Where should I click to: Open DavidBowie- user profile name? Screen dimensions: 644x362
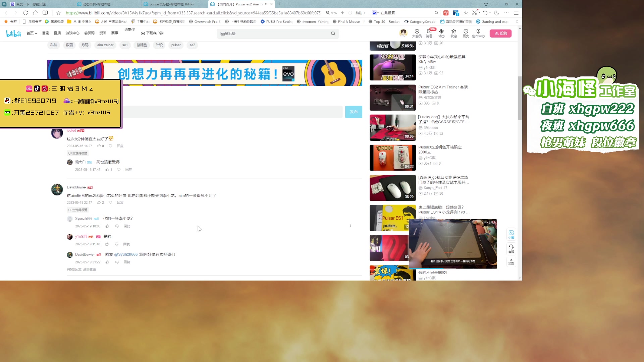pyautogui.click(x=76, y=187)
